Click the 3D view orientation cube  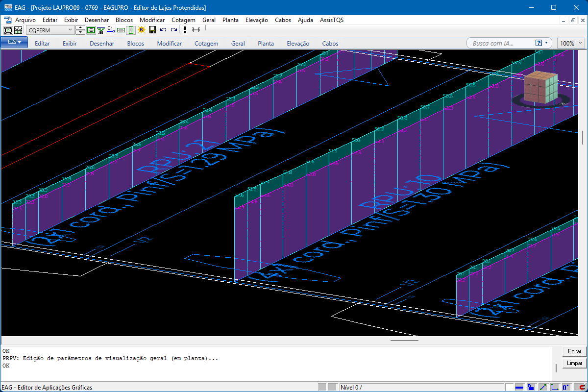[x=540, y=88]
